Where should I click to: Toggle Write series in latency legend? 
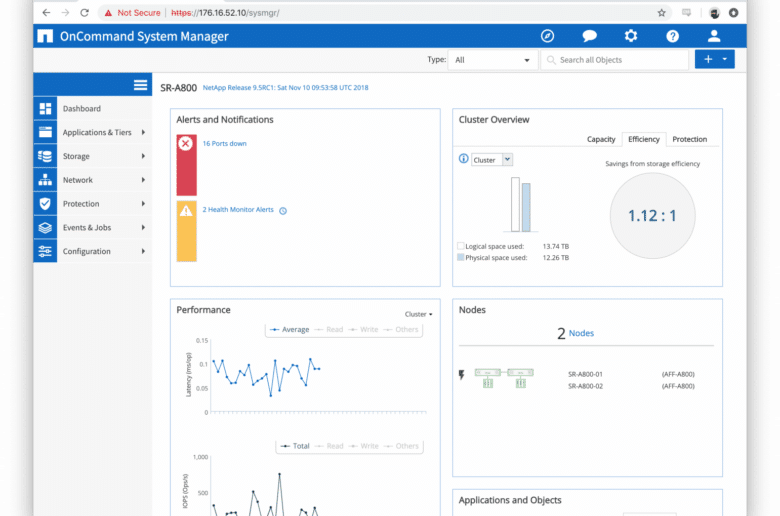[x=364, y=329]
